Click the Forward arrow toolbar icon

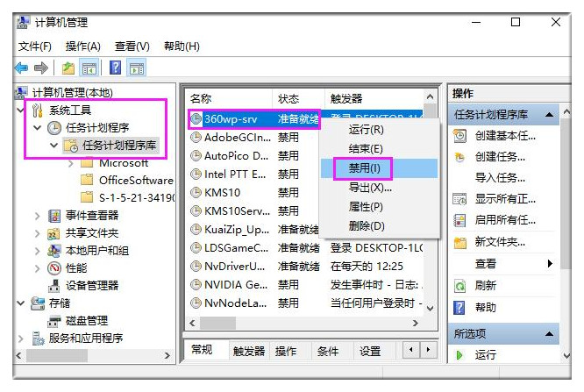[x=40, y=68]
